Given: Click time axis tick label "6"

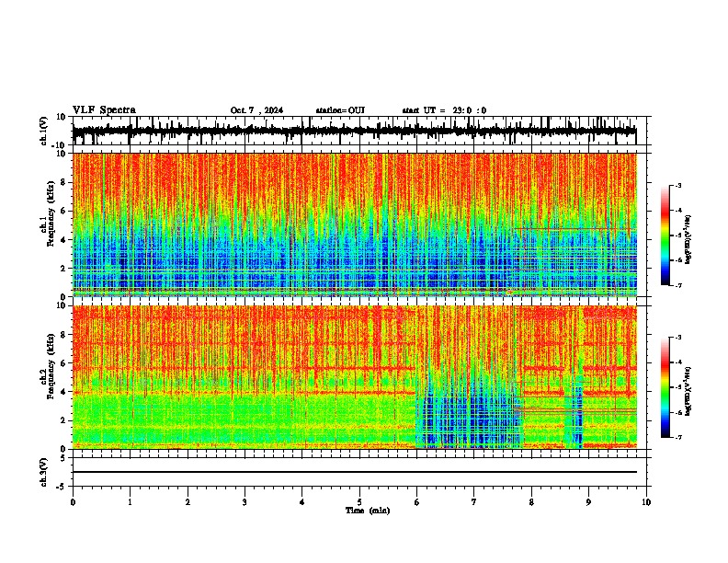Looking at the screenshot, I should (416, 502).
